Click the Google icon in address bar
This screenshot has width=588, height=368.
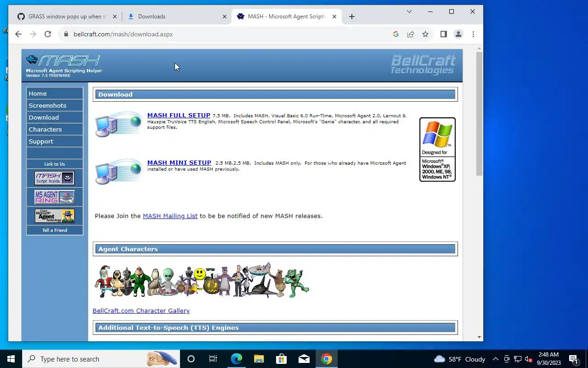pyautogui.click(x=396, y=34)
